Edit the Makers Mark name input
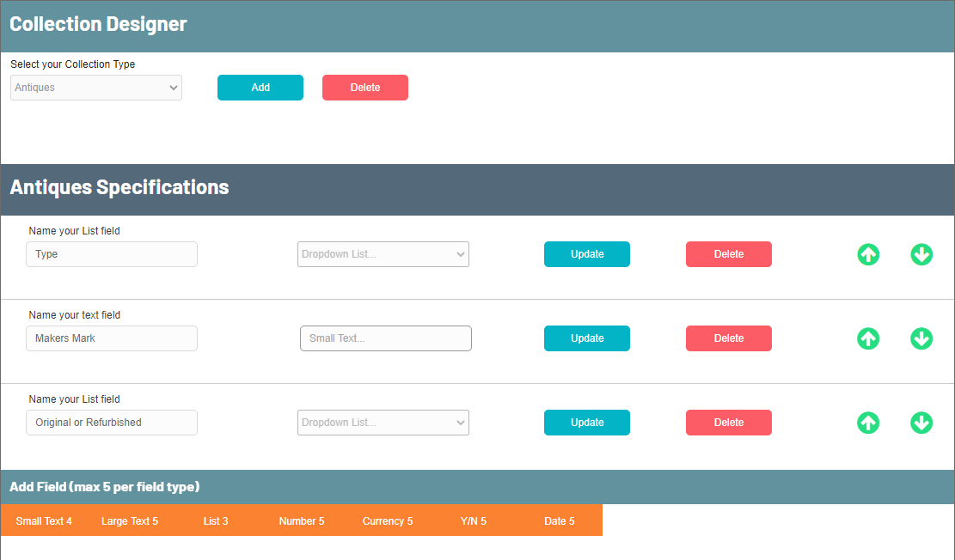 (x=112, y=338)
